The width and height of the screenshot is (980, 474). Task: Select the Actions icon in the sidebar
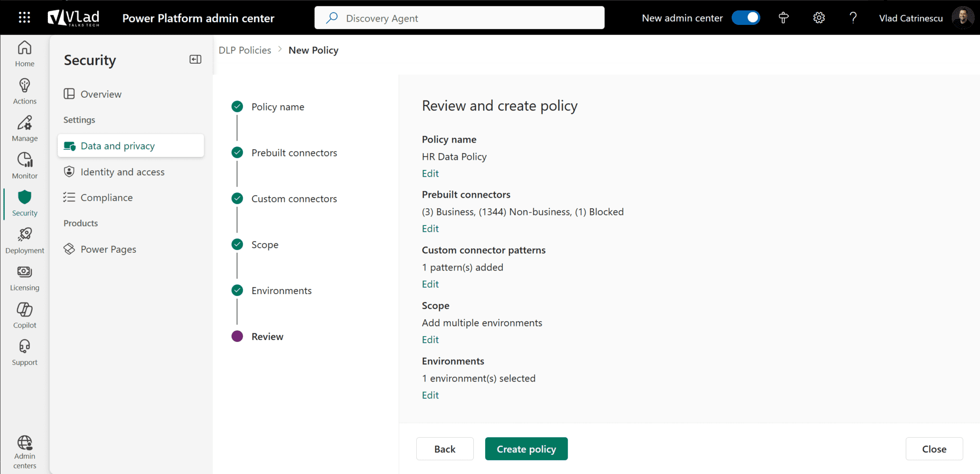point(24,90)
